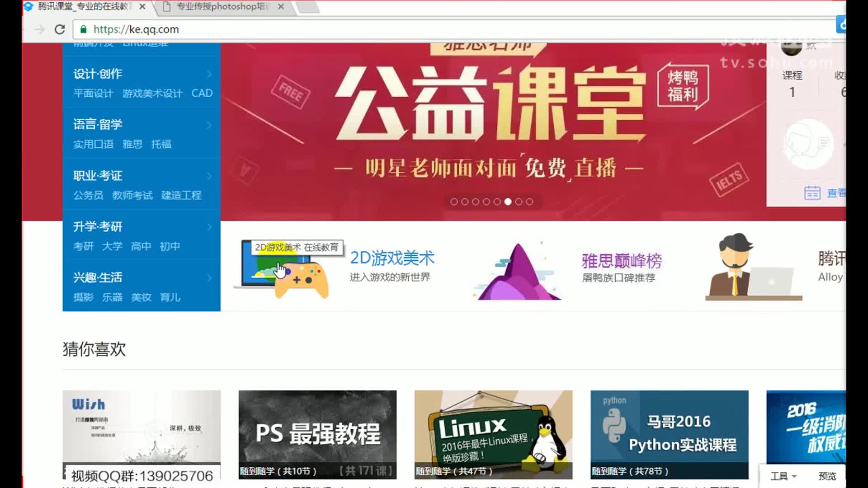Open the 职业·考证 category
Screen dimensions: 868x488
pyautogui.click(x=98, y=176)
